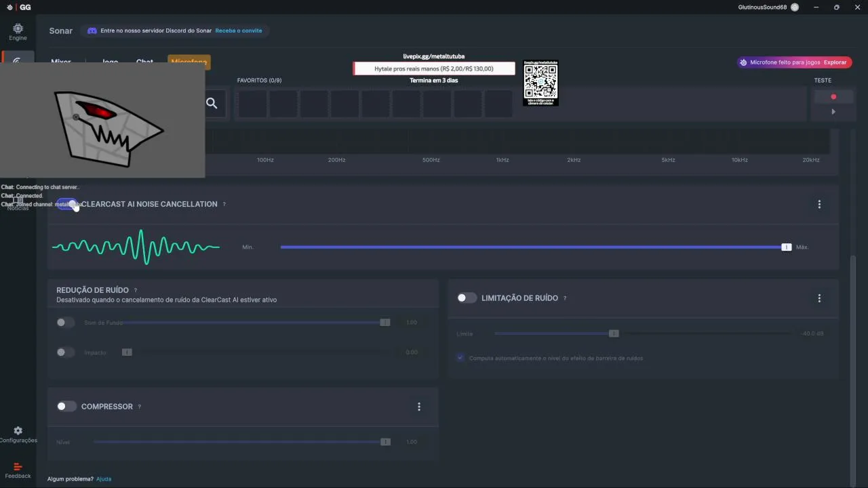Enable the Compressor switch
This screenshot has height=488, width=868.
[x=66, y=406]
